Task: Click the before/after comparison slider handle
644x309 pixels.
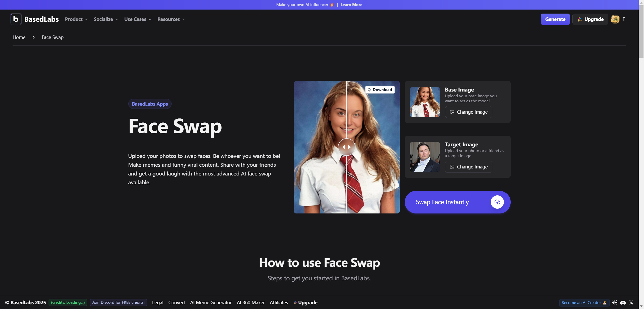Action: (347, 147)
